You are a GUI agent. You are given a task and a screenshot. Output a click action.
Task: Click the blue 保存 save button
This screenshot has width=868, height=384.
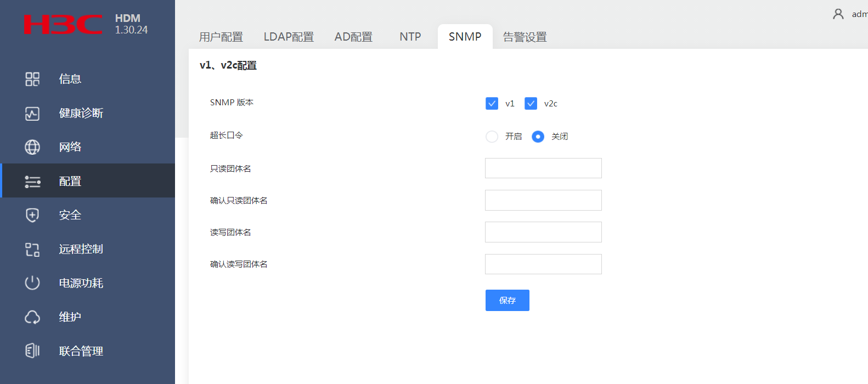point(507,300)
